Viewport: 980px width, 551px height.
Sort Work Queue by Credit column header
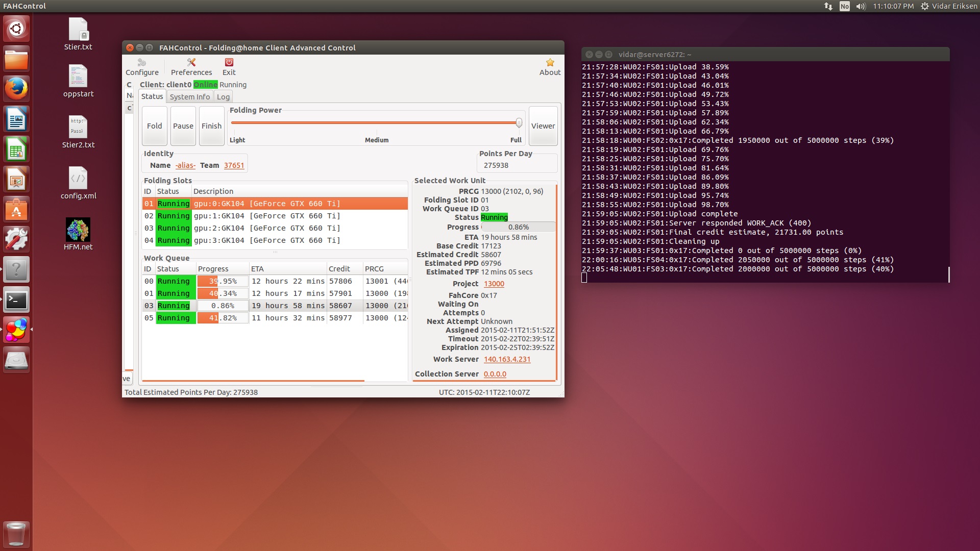click(x=345, y=269)
